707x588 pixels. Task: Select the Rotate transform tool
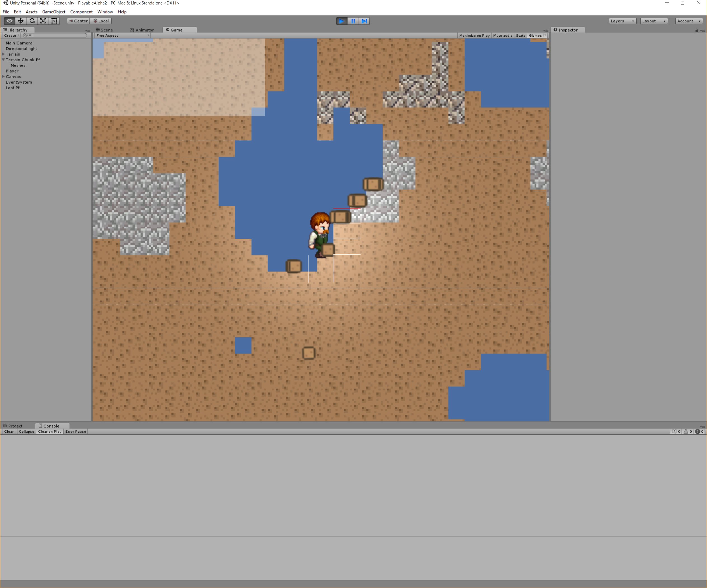pyautogui.click(x=32, y=21)
